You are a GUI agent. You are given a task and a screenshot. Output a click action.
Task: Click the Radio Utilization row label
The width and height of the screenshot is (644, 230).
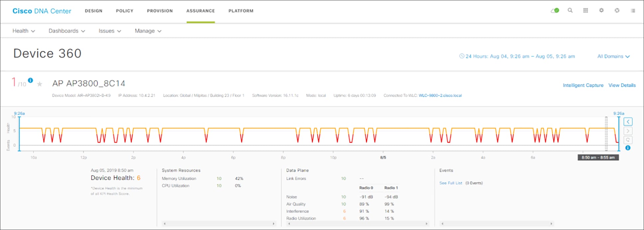click(x=301, y=218)
